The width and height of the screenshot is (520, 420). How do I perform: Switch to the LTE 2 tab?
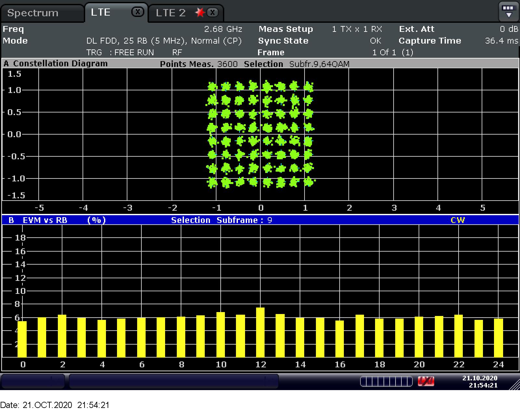171,13
